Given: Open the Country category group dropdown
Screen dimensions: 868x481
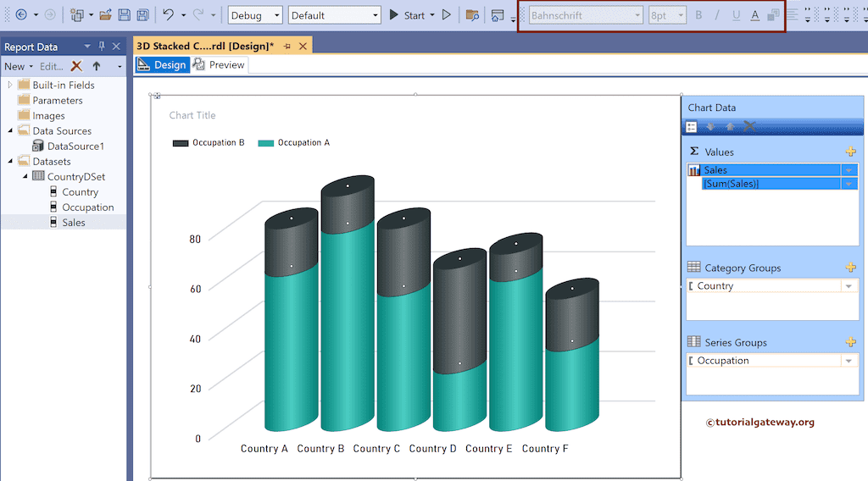Looking at the screenshot, I should 849,286.
